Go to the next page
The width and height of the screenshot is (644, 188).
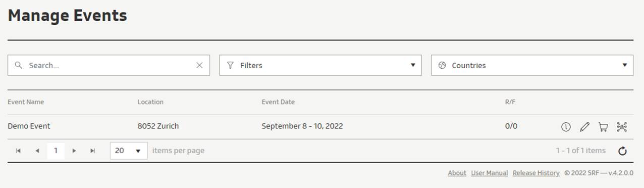point(74,151)
